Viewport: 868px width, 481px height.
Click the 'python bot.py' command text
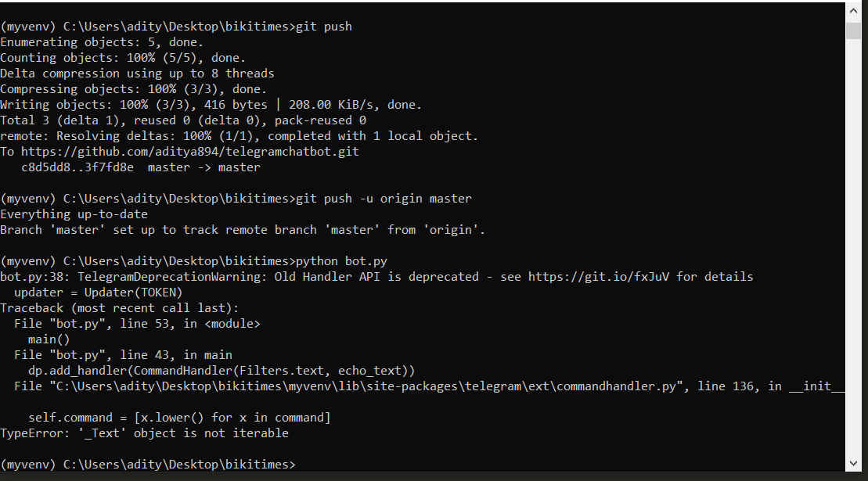(341, 261)
